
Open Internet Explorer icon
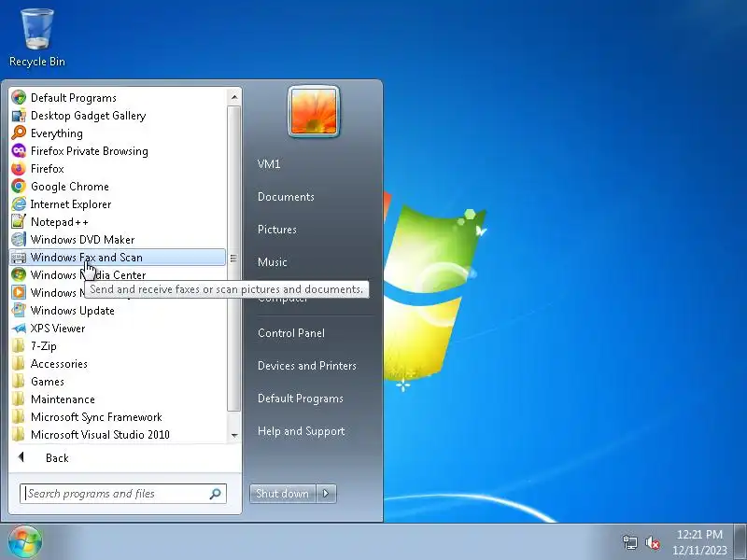point(19,203)
